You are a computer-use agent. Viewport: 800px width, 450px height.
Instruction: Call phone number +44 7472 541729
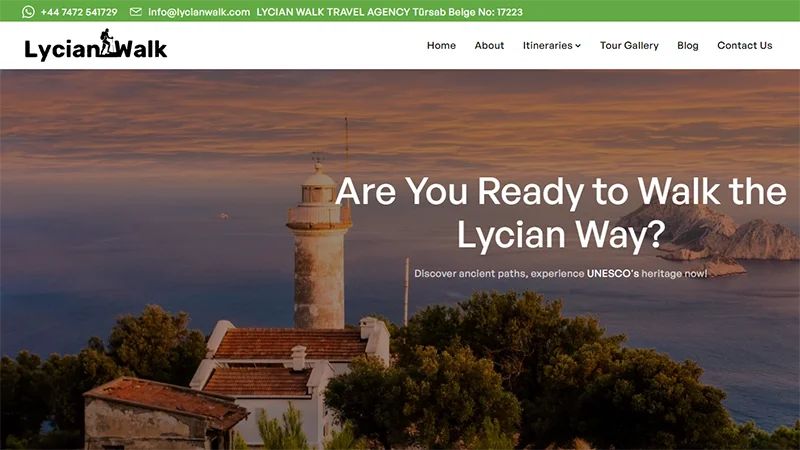click(x=79, y=12)
